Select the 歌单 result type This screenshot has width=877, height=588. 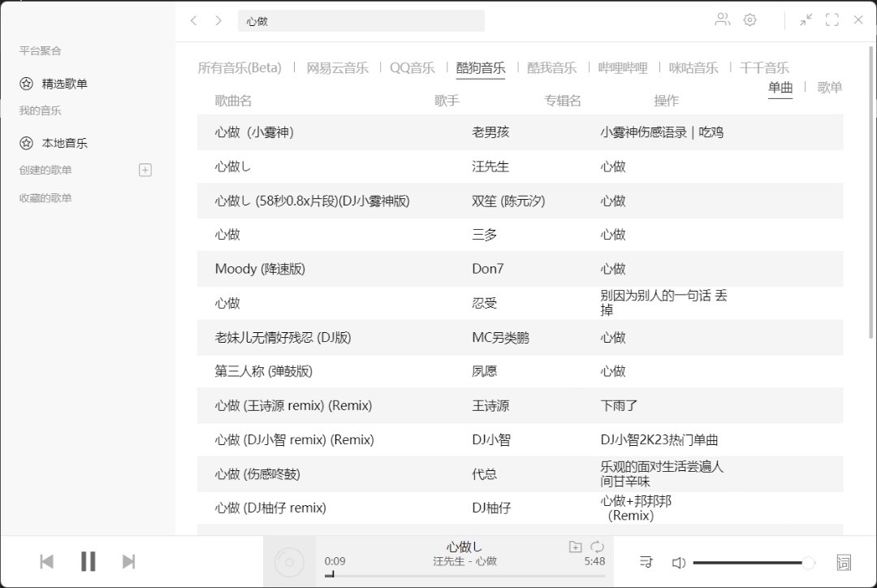click(x=829, y=88)
